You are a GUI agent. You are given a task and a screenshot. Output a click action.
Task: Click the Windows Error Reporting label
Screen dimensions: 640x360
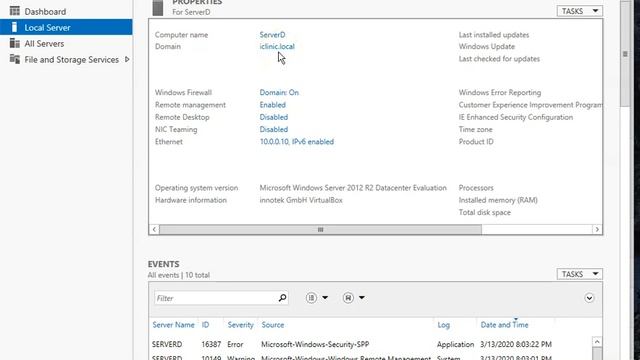tap(500, 93)
